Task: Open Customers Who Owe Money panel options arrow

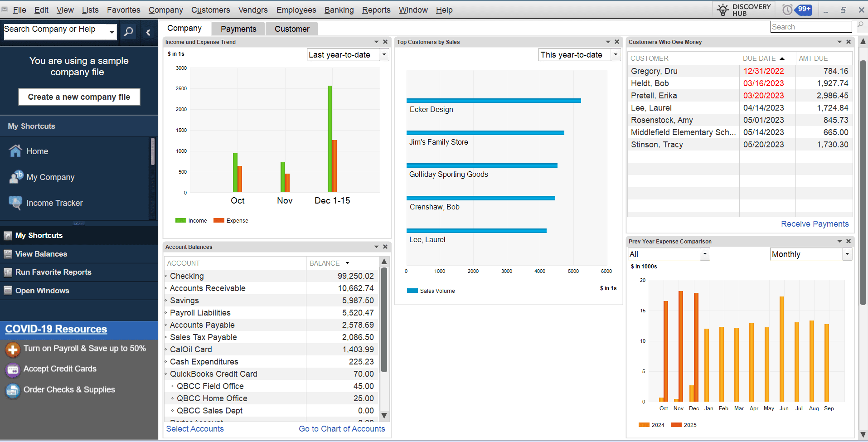Action: point(839,42)
